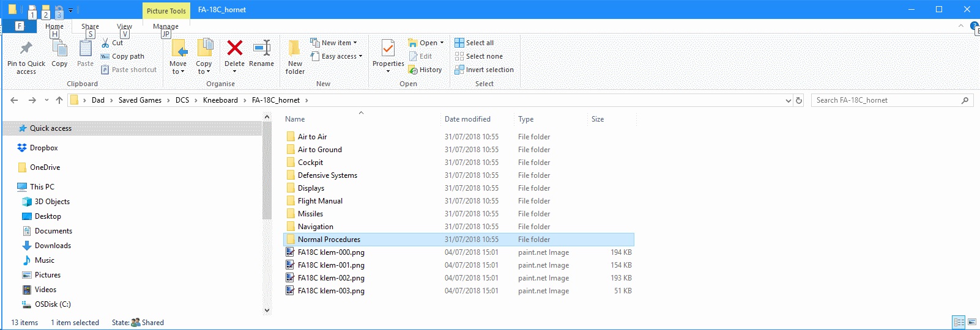Go back with the Back arrow
980x330 pixels.
14,100
